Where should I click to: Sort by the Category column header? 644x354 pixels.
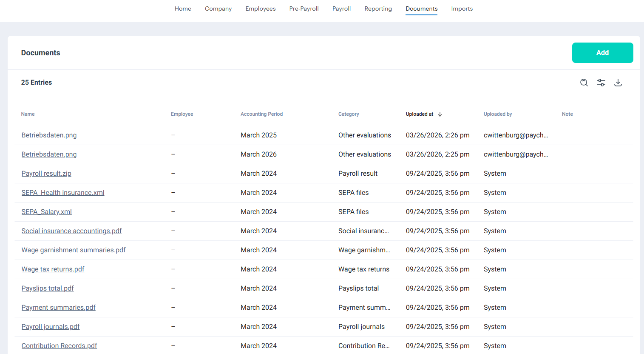click(x=349, y=114)
